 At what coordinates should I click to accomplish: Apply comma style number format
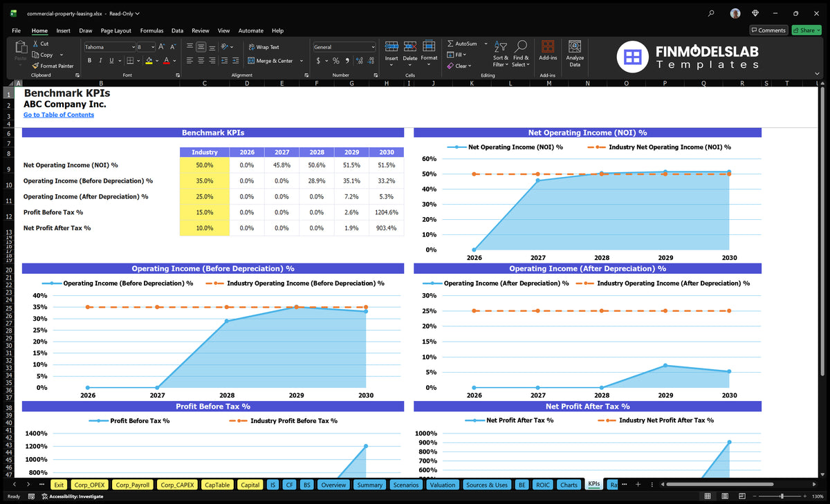click(x=347, y=61)
